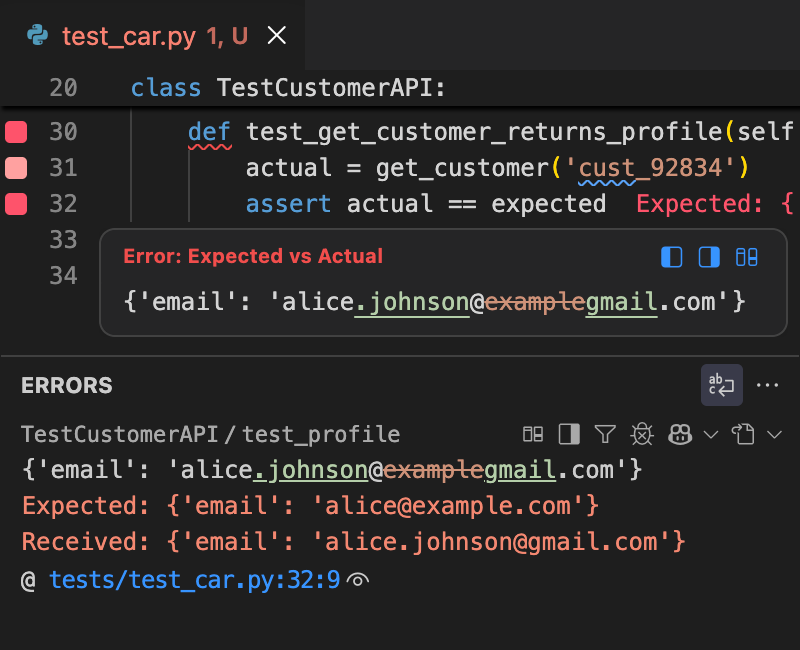Select the test_profile breadcrumb item
The width and height of the screenshot is (800, 650).
point(321,435)
